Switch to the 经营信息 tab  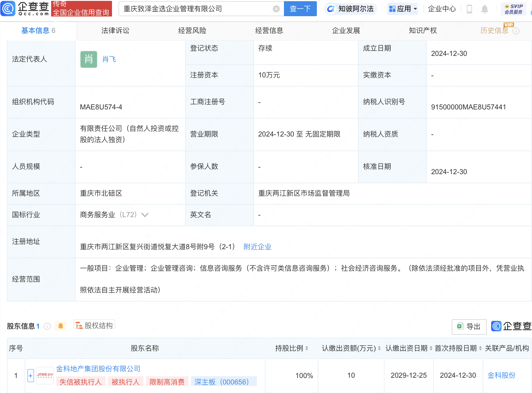pyautogui.click(x=269, y=31)
